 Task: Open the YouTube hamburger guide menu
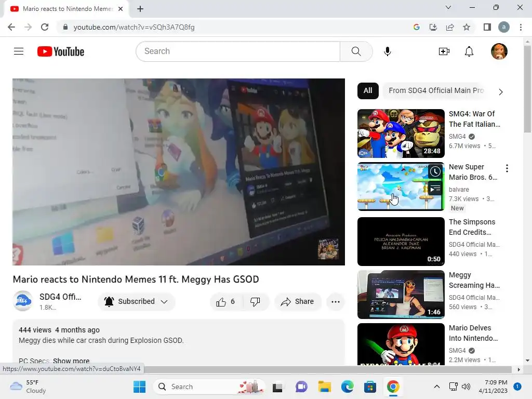(19, 51)
